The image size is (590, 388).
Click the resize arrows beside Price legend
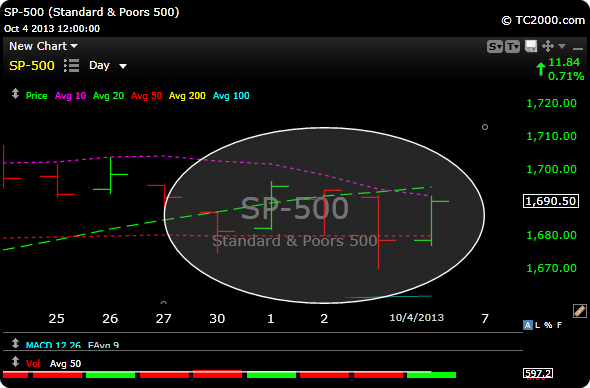tap(15, 94)
